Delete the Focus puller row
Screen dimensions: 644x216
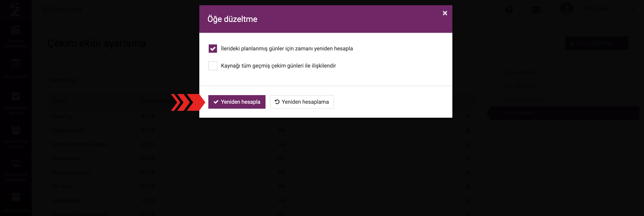coord(468,159)
